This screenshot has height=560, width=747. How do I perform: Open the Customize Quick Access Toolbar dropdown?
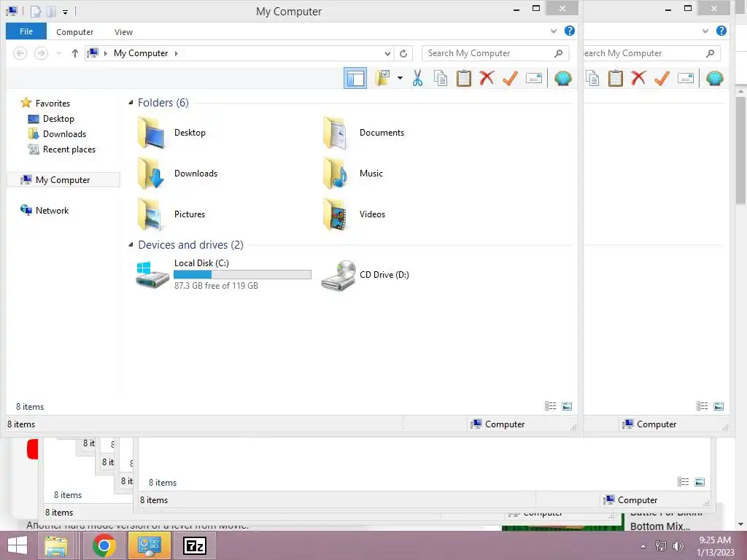click(x=65, y=12)
